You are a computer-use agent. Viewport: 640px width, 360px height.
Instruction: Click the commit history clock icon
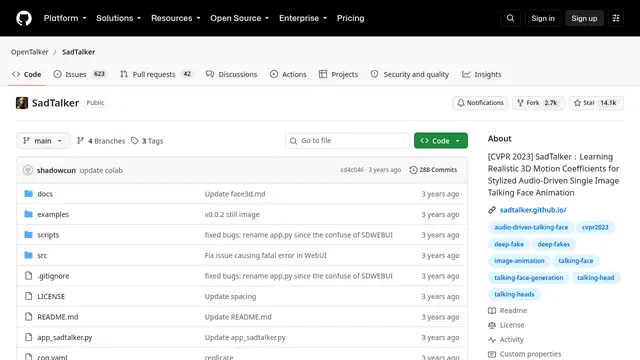(413, 170)
